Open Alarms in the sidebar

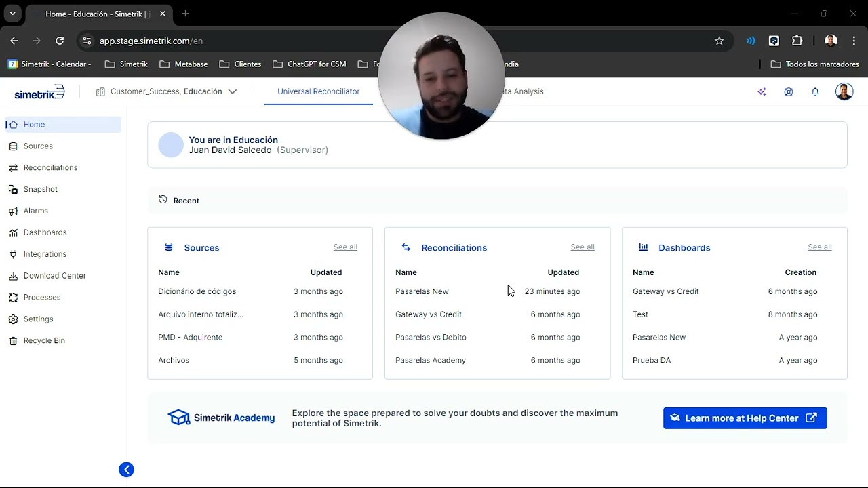tap(35, 211)
